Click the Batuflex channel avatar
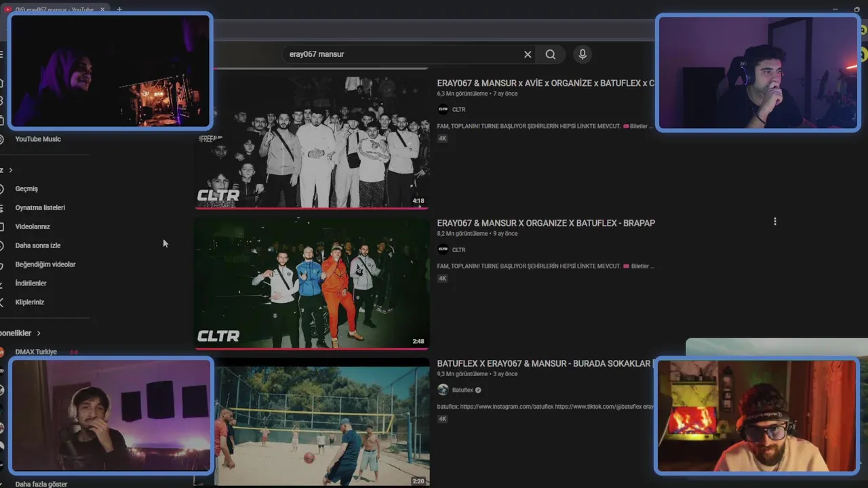The width and height of the screenshot is (868, 488). 443,390
